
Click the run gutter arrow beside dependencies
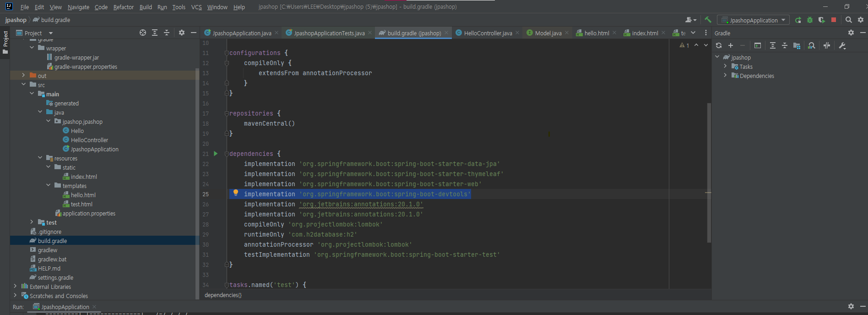click(x=216, y=154)
